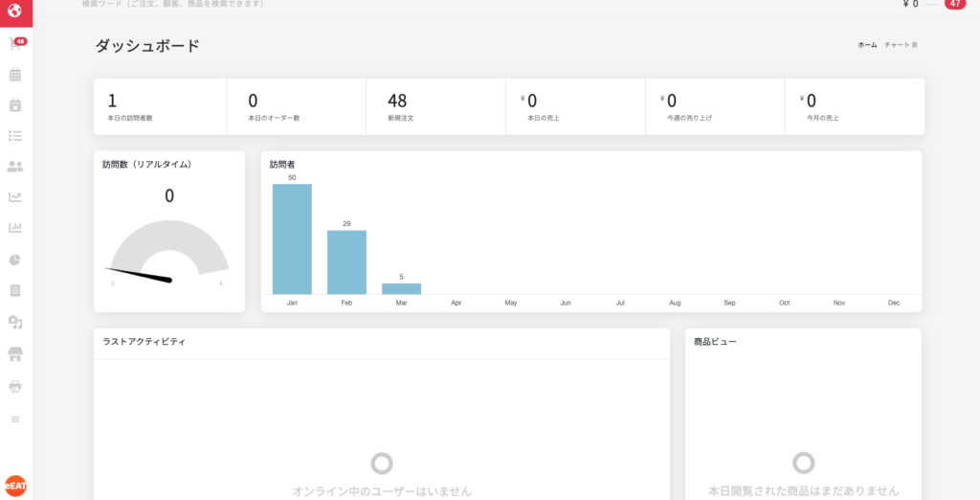Open the customers people icon
Screen dimensions: 980x500
tap(15, 167)
